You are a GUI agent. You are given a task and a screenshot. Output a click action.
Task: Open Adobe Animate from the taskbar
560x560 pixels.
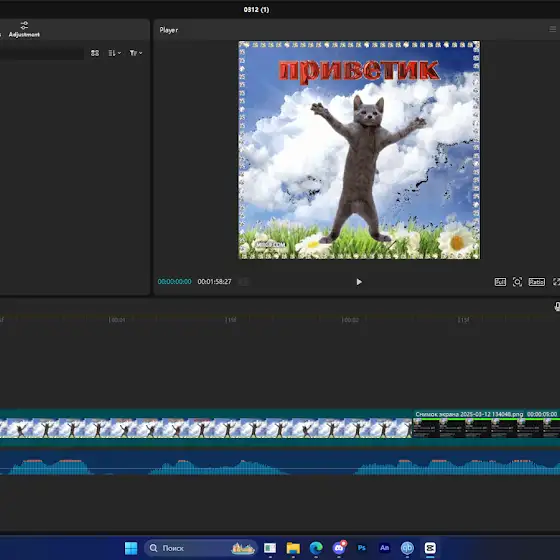[x=384, y=548]
